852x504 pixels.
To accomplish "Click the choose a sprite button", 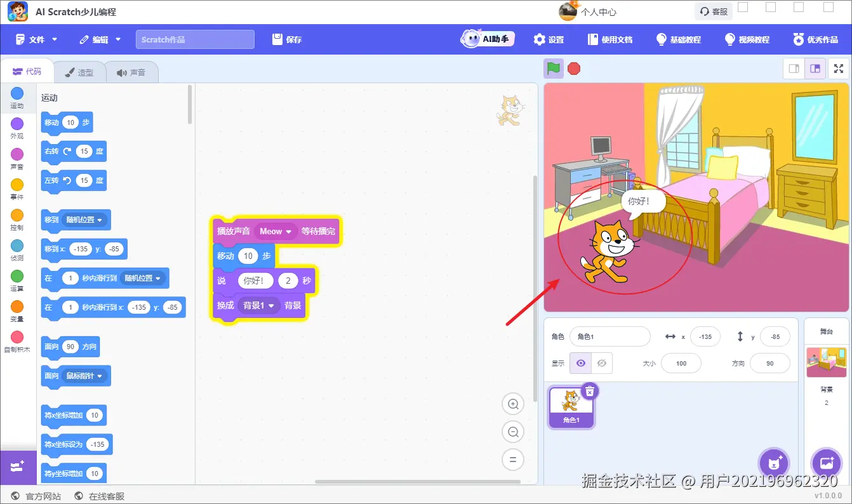I will (x=774, y=463).
